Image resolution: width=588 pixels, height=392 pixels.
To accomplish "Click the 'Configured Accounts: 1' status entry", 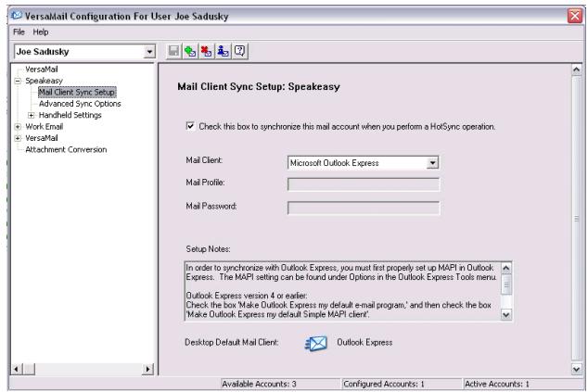I will [384, 385].
